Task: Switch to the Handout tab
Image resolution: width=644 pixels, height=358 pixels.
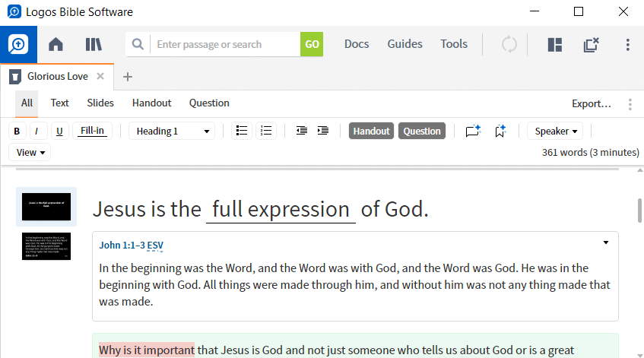Action: coord(151,103)
